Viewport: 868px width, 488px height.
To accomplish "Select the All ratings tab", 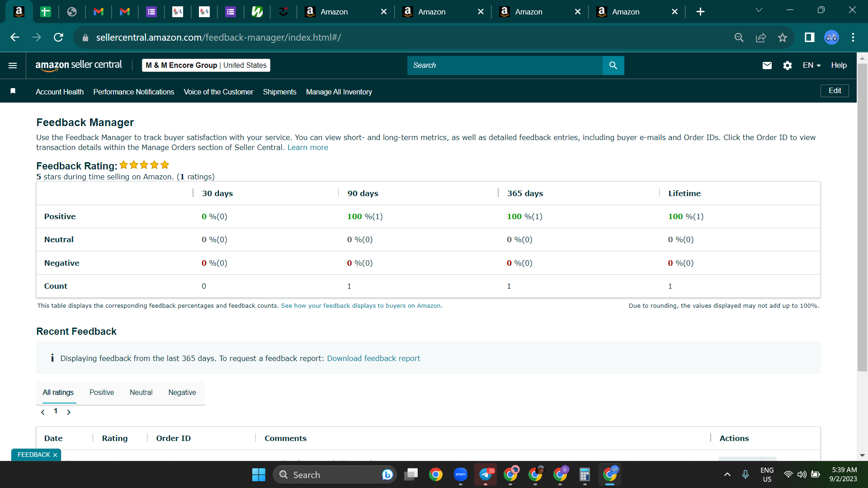I will click(58, 392).
